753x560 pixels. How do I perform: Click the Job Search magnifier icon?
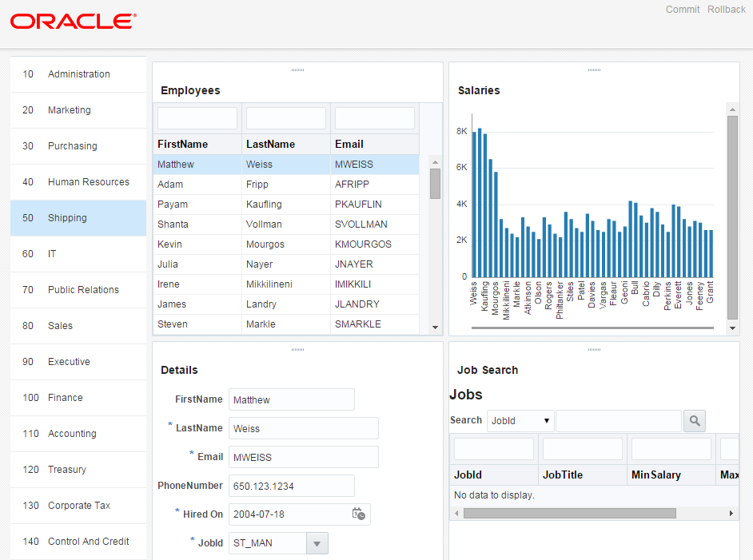tap(695, 421)
